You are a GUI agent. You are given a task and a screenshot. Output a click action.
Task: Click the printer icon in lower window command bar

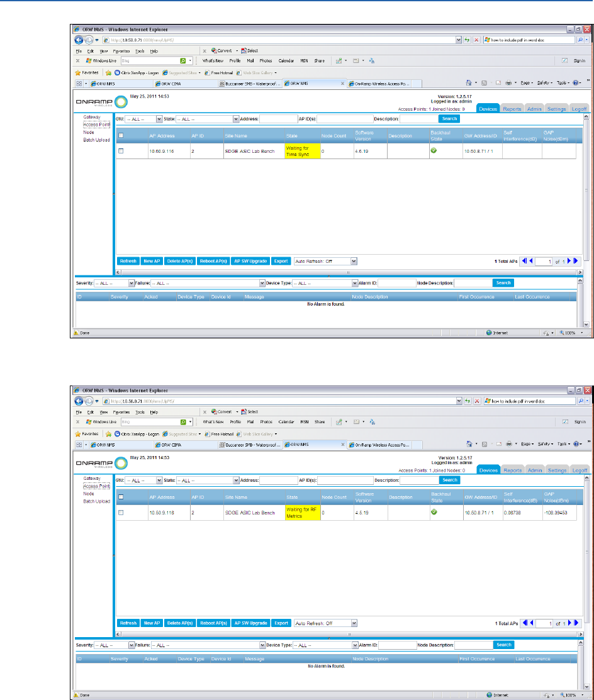point(508,444)
